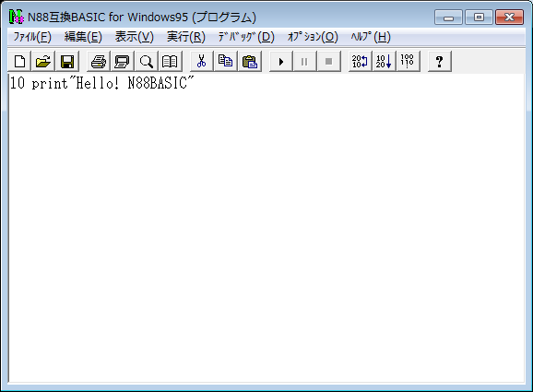Open print preview icon beside the printer
This screenshot has width=533, height=392.
[x=123, y=62]
